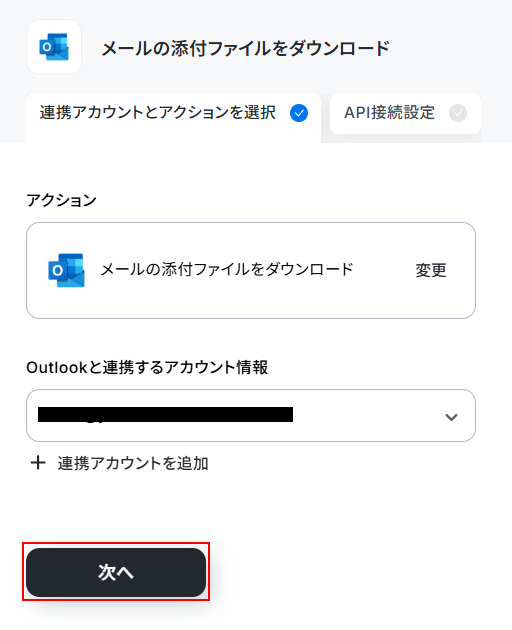The height and width of the screenshot is (630, 512).
Task: Click the Outlook icon in the action card
Action: [x=66, y=270]
